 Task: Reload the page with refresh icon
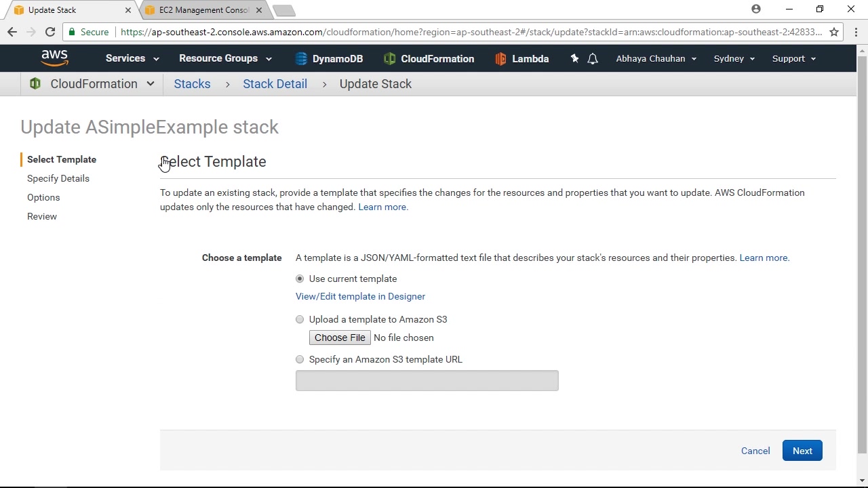[x=50, y=32]
